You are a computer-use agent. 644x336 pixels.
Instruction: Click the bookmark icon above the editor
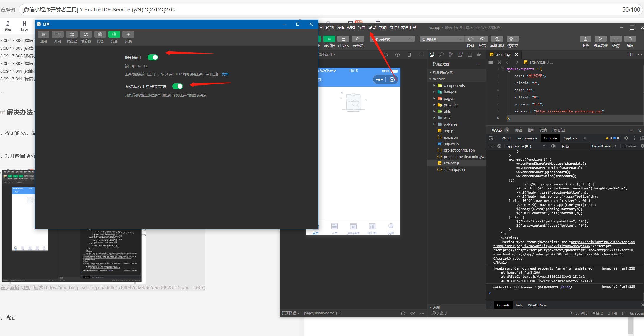point(499,62)
